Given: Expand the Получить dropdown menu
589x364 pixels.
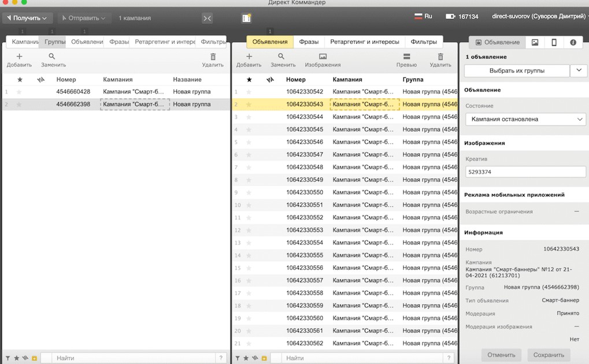Looking at the screenshot, I should [x=29, y=18].
